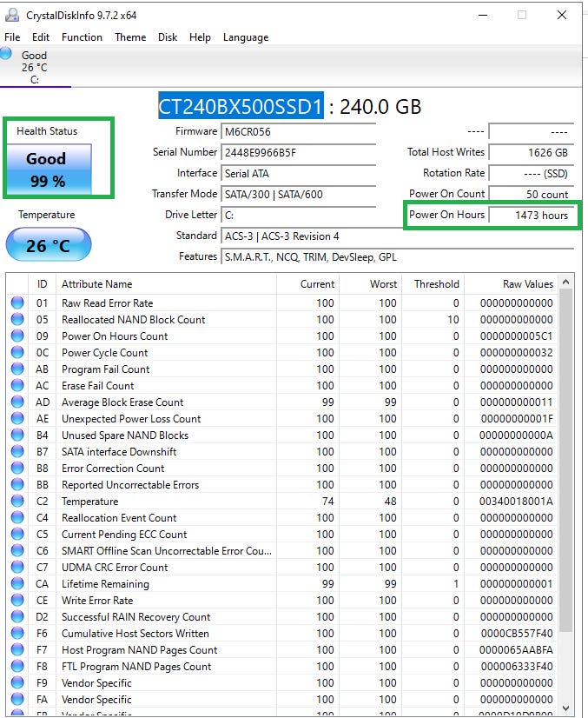Click the status orb beside Reallocated NAND Block Count
Screen dimensions: 588x718
[17, 320]
